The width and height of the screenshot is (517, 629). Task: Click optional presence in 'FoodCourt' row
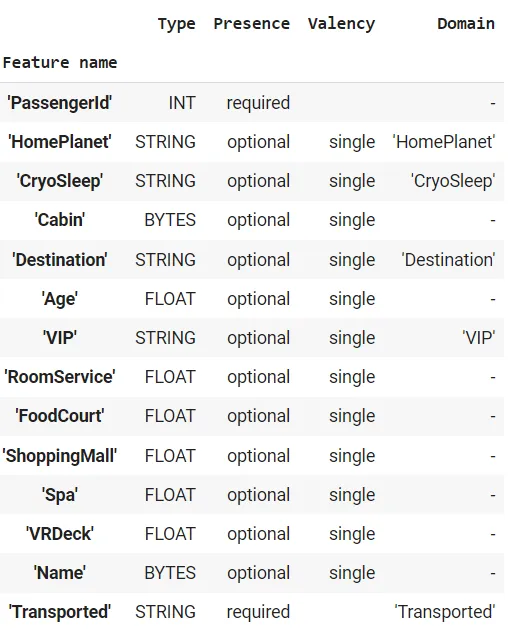click(258, 416)
